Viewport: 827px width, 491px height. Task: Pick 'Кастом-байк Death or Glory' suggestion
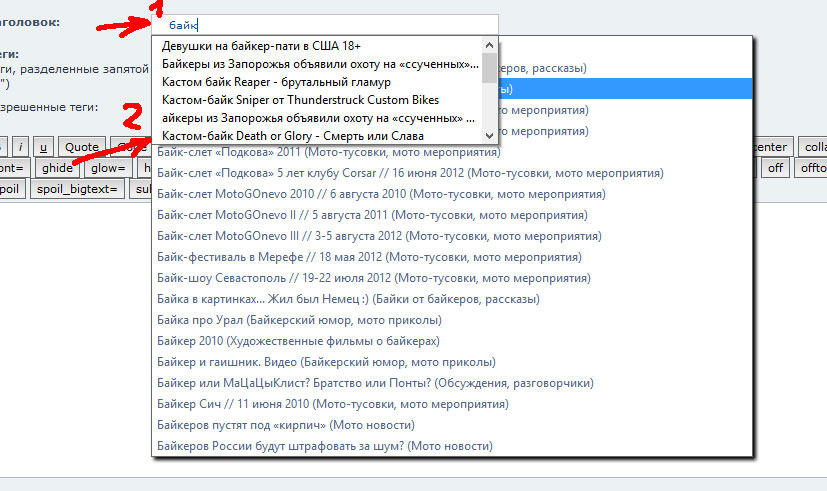coord(292,136)
